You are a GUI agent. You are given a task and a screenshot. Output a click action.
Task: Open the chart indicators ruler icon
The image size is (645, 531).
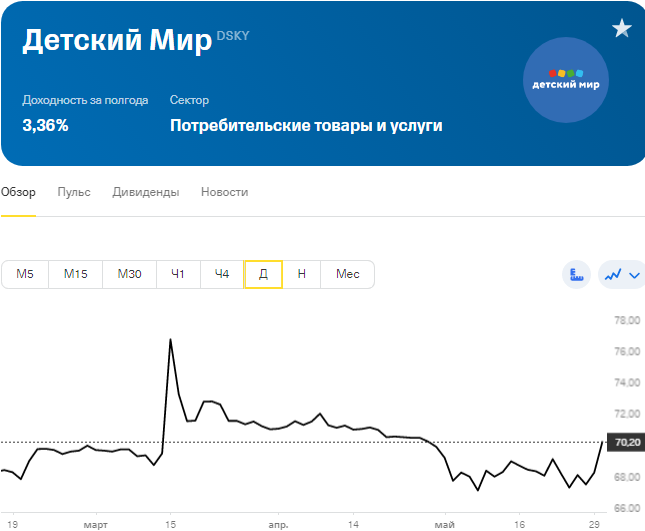pos(576,274)
